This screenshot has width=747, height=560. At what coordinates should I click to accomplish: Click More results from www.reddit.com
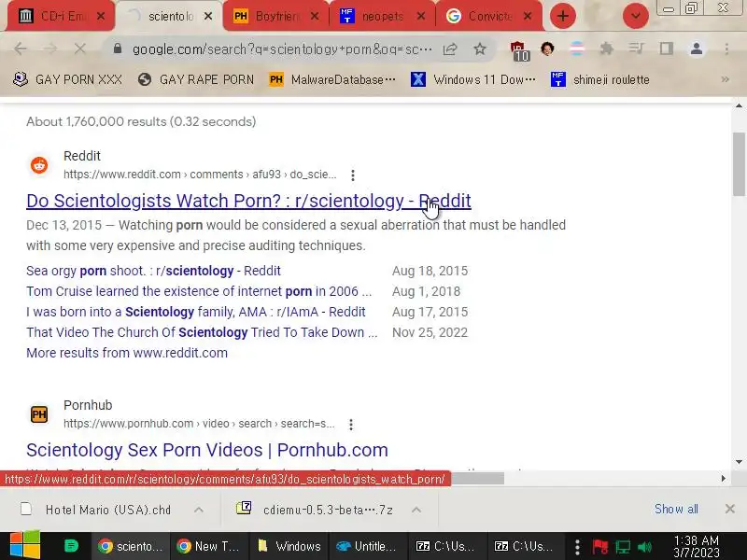tap(127, 353)
